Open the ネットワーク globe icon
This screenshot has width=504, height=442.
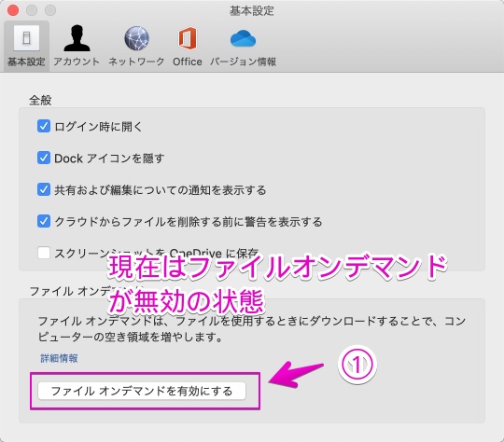coord(136,38)
